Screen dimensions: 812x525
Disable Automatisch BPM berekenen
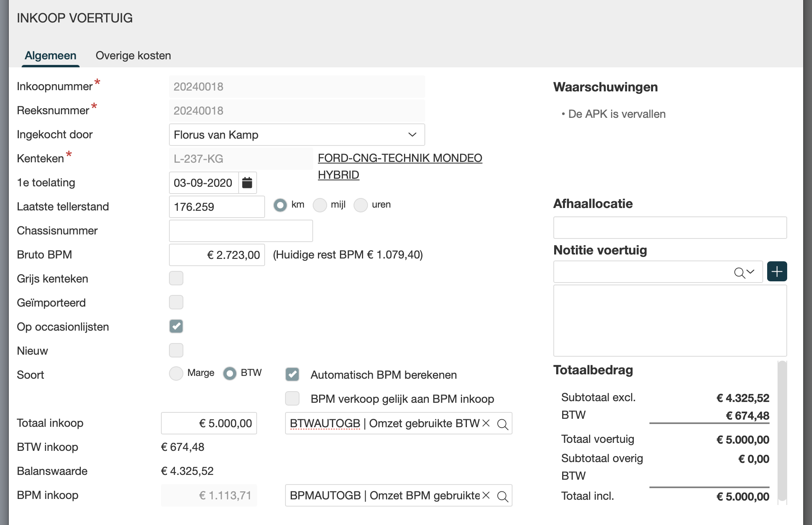point(292,374)
